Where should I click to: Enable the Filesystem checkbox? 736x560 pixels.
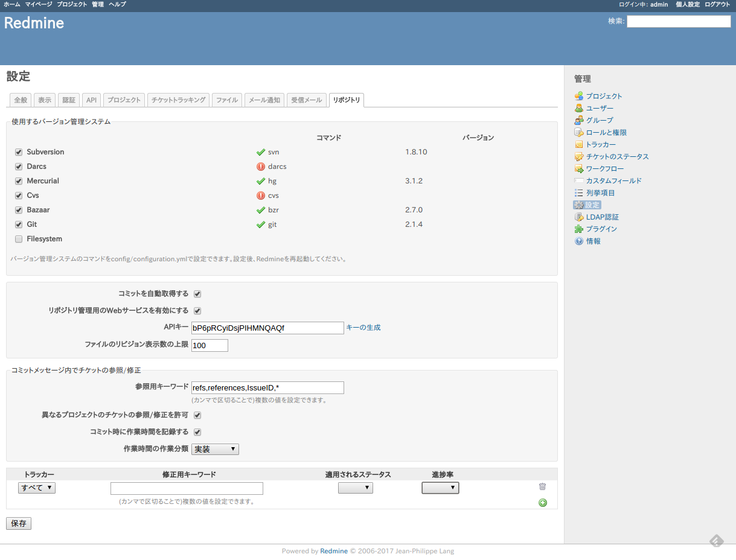(x=19, y=239)
